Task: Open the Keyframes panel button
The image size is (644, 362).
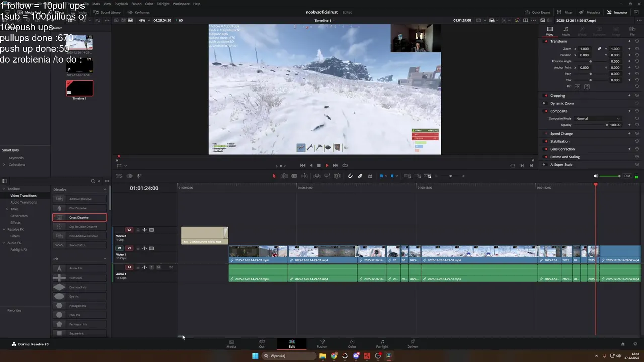Action: [x=139, y=12]
